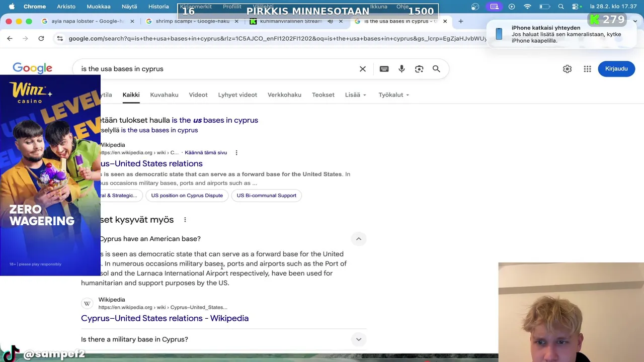Open the menu bar date and clock
Image resolution: width=644 pixels, height=362 pixels.
tap(613, 7)
